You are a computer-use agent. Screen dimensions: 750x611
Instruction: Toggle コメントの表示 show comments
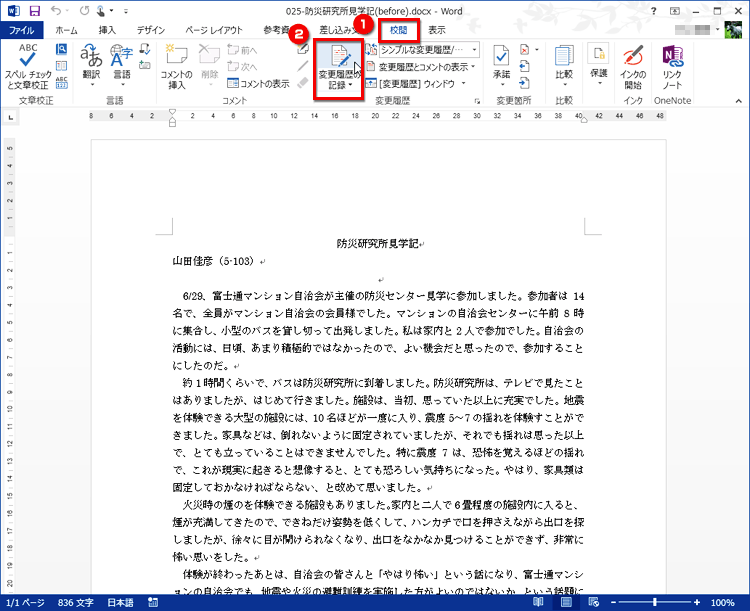pos(258,83)
